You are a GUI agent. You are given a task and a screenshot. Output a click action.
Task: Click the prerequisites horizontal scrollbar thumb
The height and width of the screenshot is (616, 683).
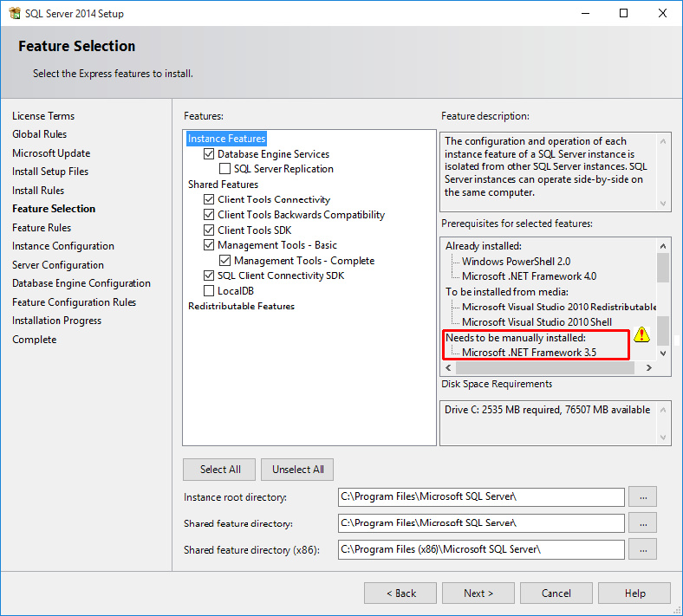[545, 368]
